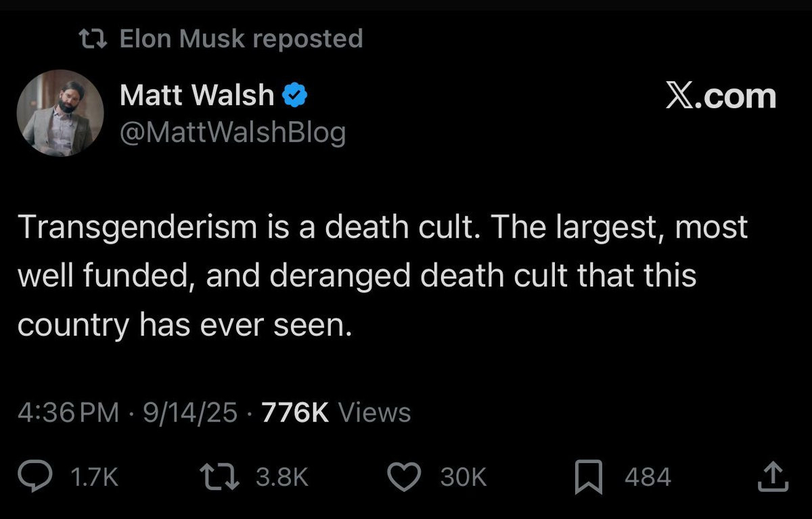Viewport: 812px width, 519px height.
Task: Click the 30K likes count
Action: (x=463, y=478)
